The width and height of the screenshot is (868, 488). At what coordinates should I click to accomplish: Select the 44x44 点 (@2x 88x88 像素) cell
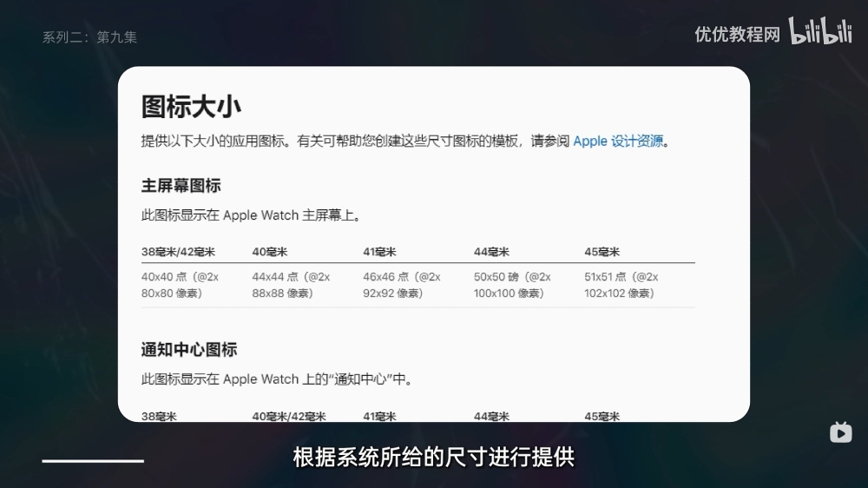291,285
